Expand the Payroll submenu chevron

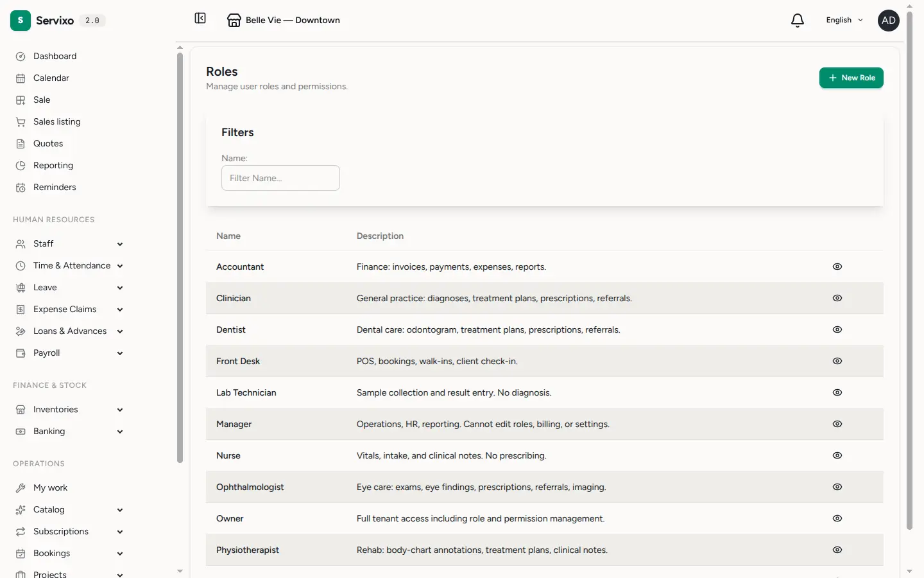(120, 353)
